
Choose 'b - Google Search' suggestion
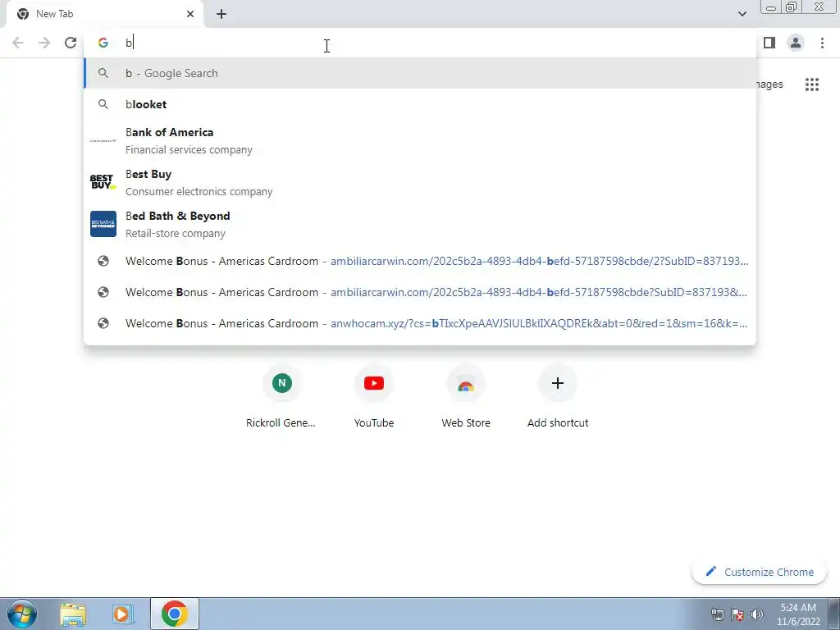coord(420,73)
